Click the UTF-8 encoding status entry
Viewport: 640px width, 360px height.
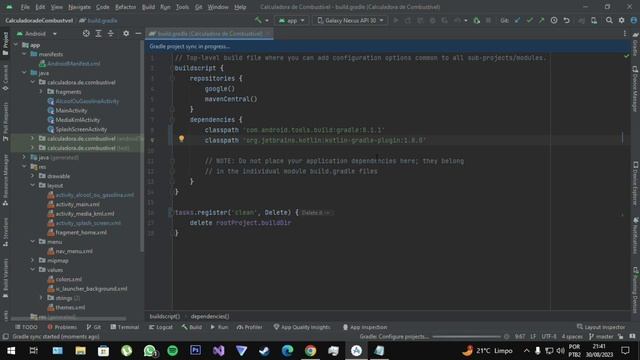[x=549, y=337]
